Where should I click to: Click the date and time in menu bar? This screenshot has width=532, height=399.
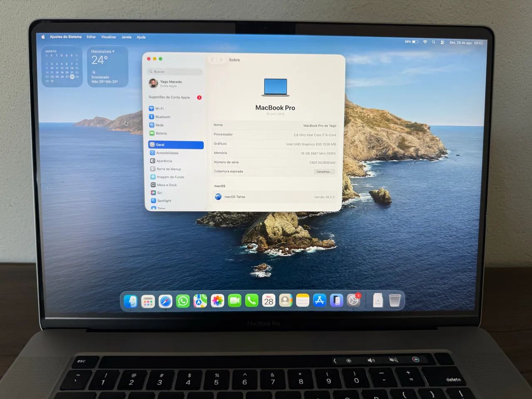point(466,43)
